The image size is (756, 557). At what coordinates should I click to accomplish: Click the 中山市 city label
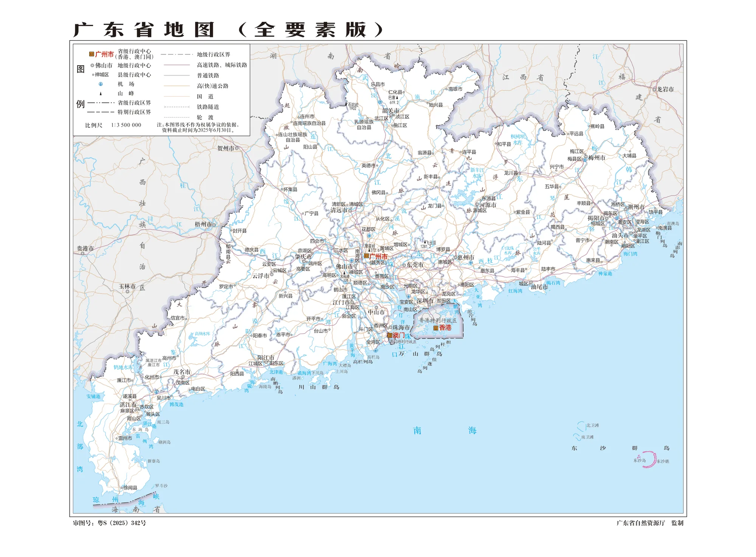coord(376,313)
